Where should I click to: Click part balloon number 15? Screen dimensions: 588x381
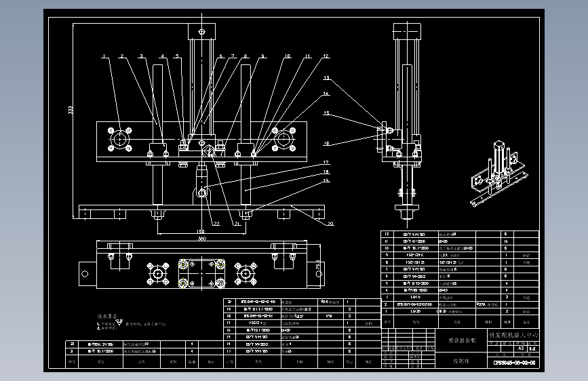click(x=327, y=113)
